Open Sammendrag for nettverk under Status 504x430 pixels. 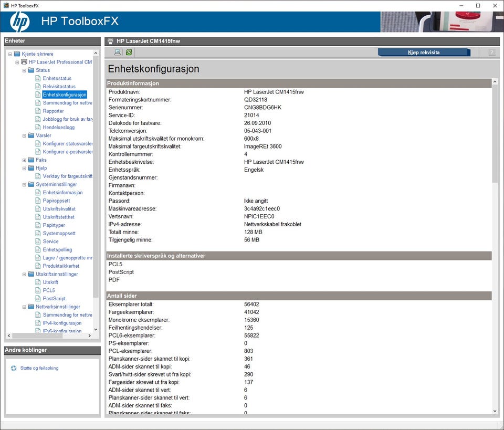click(x=68, y=102)
